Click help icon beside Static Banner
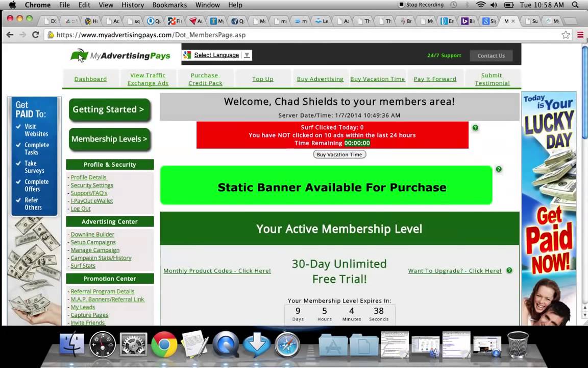The height and width of the screenshot is (368, 588). 498,169
